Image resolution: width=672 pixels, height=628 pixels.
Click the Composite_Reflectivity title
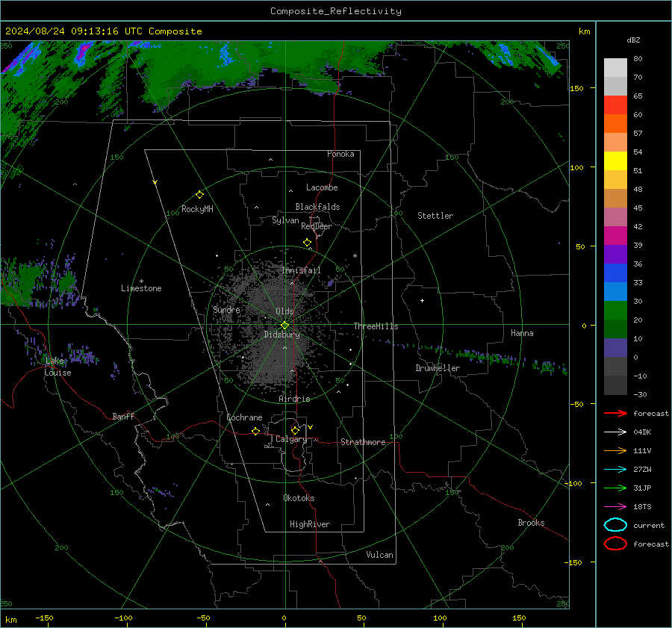tap(336, 11)
